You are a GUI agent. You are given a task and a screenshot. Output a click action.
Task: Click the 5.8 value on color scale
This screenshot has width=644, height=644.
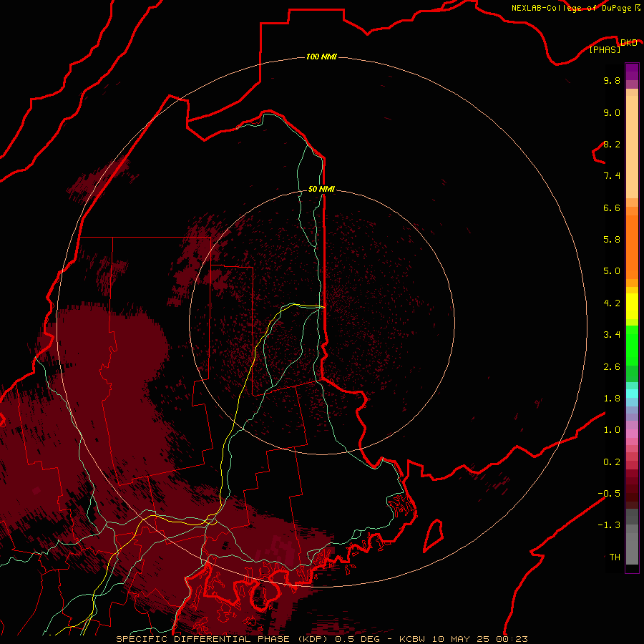(612, 240)
